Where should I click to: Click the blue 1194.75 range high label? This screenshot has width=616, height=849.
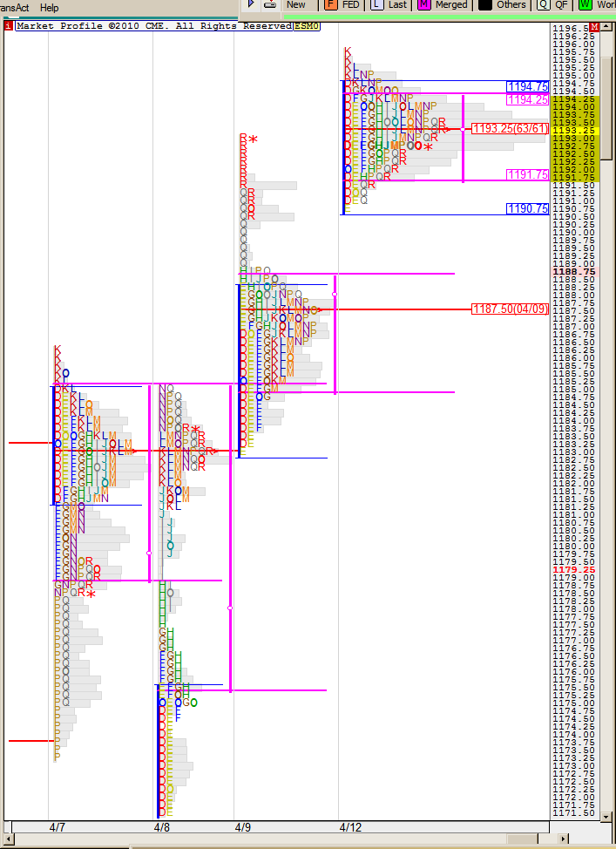click(x=528, y=86)
